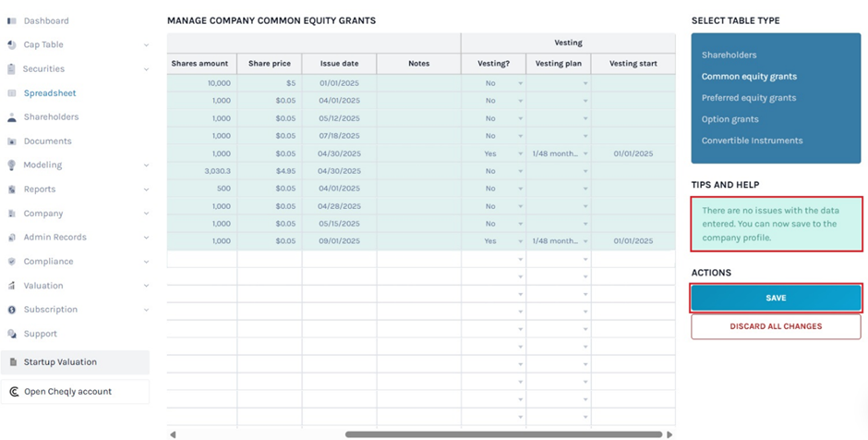Expand the Compliance submenu chevron

(x=146, y=262)
